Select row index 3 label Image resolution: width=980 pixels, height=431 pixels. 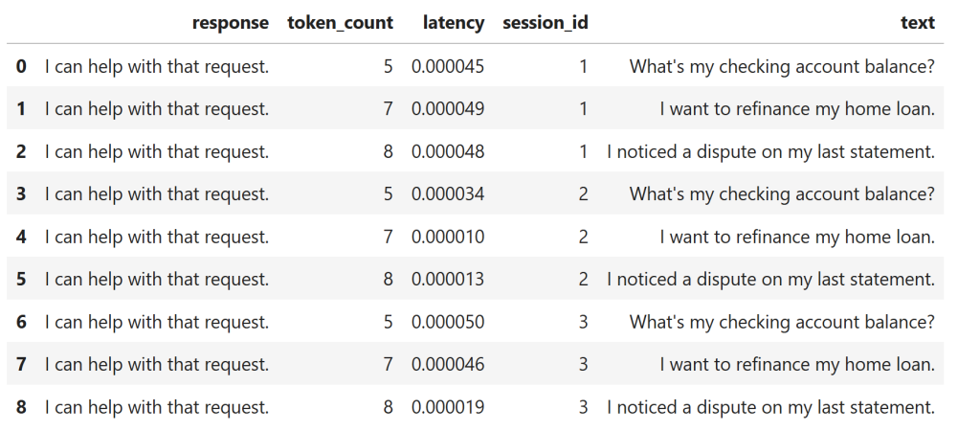[21, 193]
